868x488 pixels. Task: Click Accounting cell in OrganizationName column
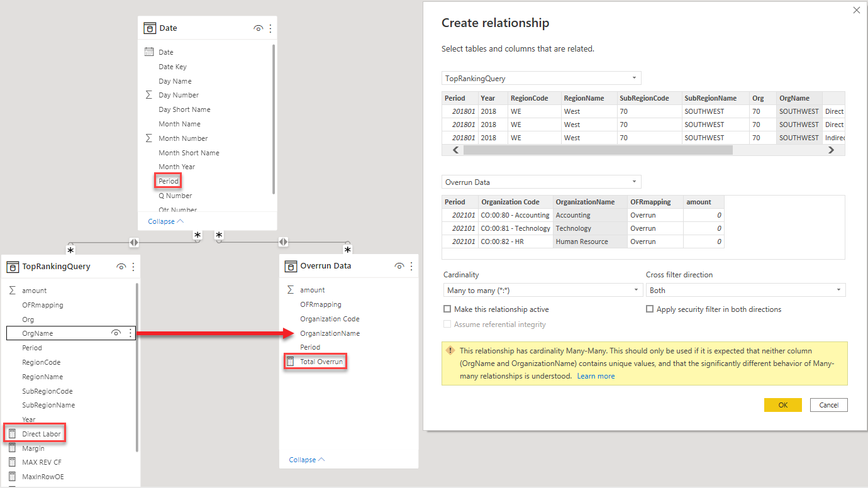[x=590, y=215]
